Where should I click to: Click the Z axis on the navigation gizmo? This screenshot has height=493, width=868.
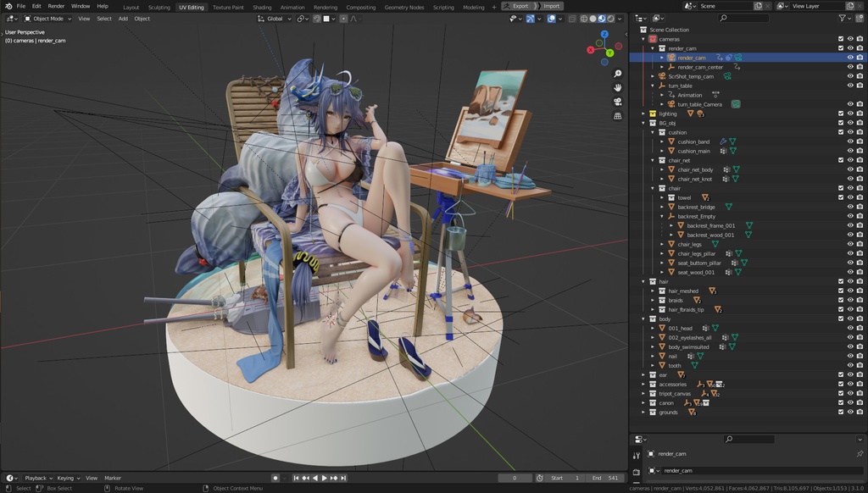coord(604,34)
